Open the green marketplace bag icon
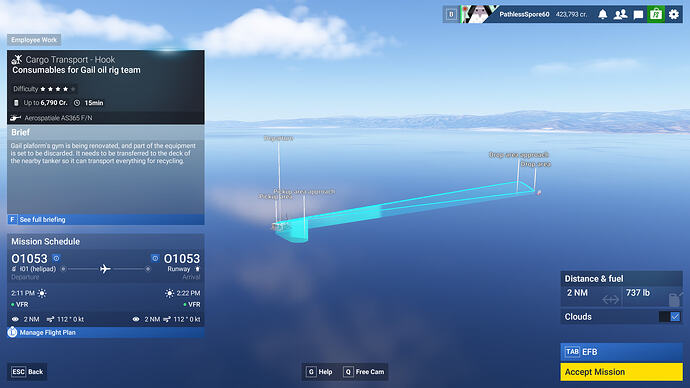 click(656, 15)
